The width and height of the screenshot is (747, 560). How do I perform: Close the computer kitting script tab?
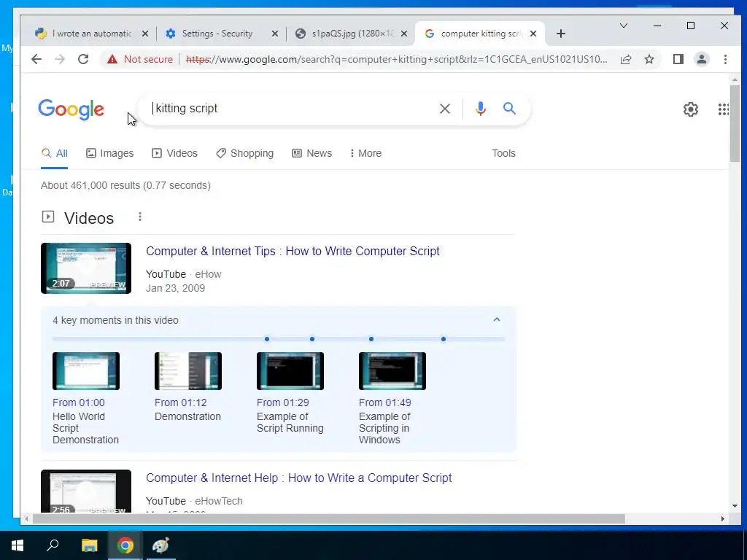click(x=533, y=34)
